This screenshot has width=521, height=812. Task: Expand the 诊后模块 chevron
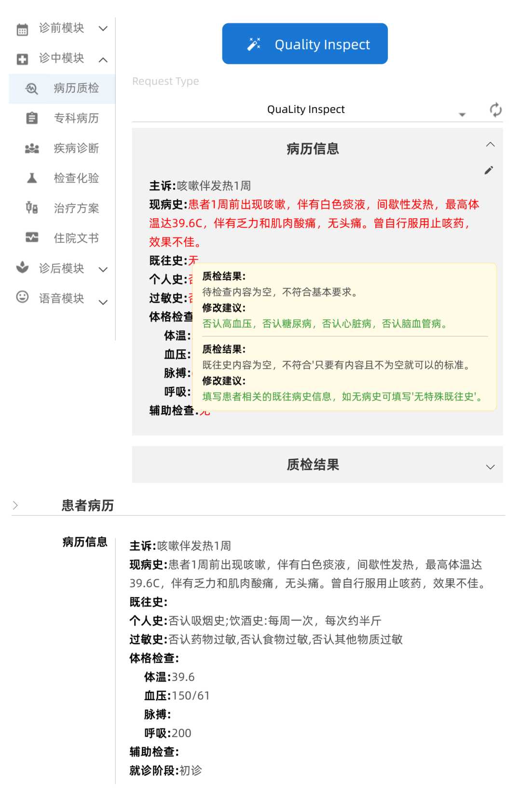click(103, 269)
